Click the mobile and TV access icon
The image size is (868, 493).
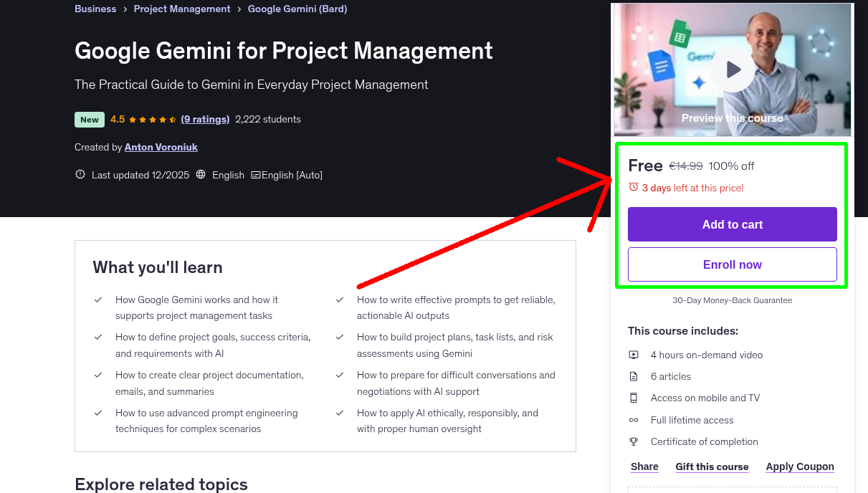point(634,397)
